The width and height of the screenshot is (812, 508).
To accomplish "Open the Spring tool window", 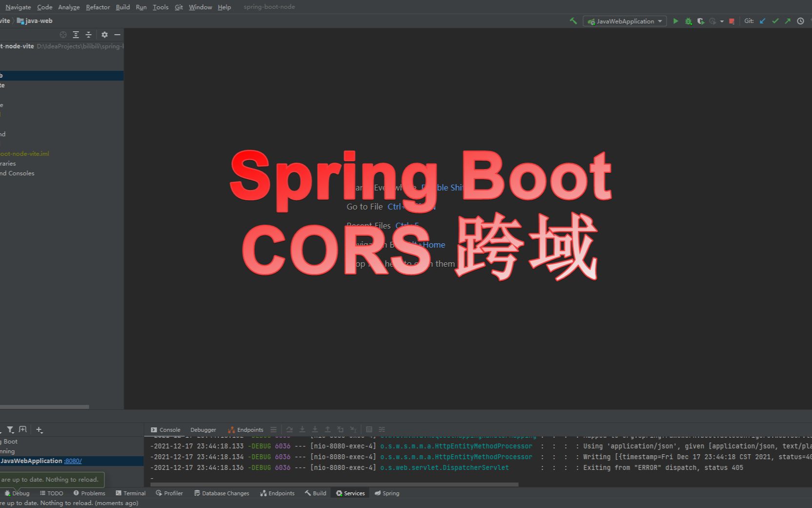I will coord(386,493).
